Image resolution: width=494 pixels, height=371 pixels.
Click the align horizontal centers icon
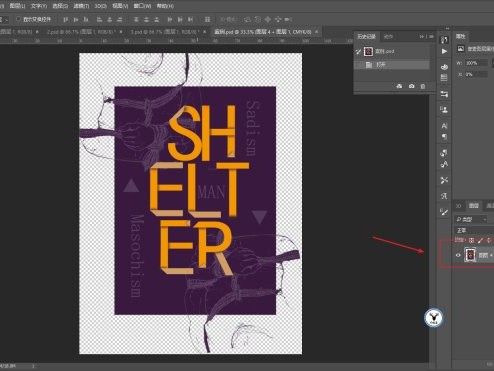point(110,20)
